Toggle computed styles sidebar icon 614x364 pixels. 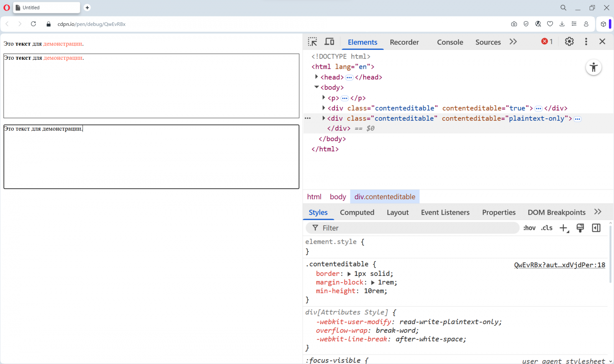click(x=596, y=228)
